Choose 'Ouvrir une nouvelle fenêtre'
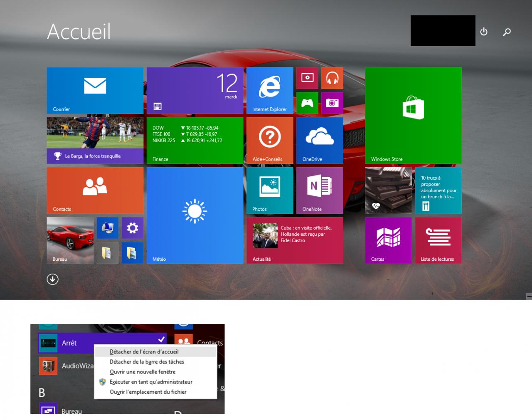Screen dimensions: 532x420 [x=155, y=372]
